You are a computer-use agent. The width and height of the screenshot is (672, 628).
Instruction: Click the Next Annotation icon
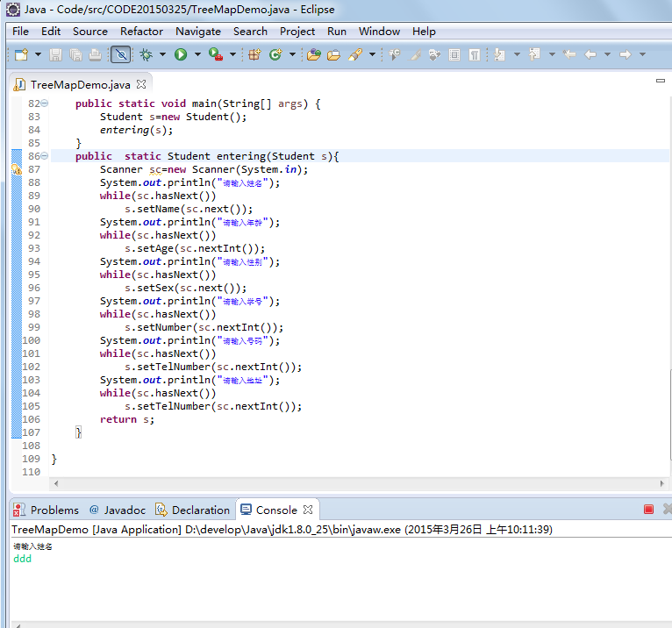pos(499,55)
